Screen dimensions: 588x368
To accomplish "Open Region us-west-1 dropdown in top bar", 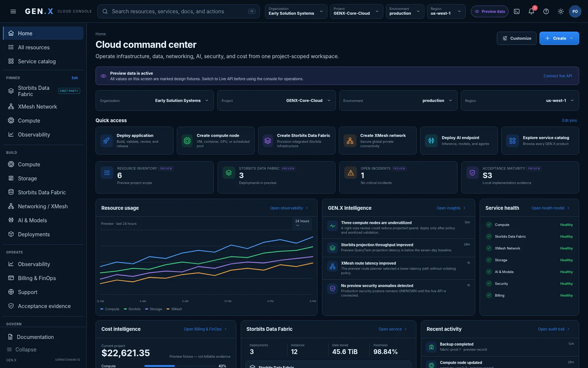I will (x=446, y=11).
